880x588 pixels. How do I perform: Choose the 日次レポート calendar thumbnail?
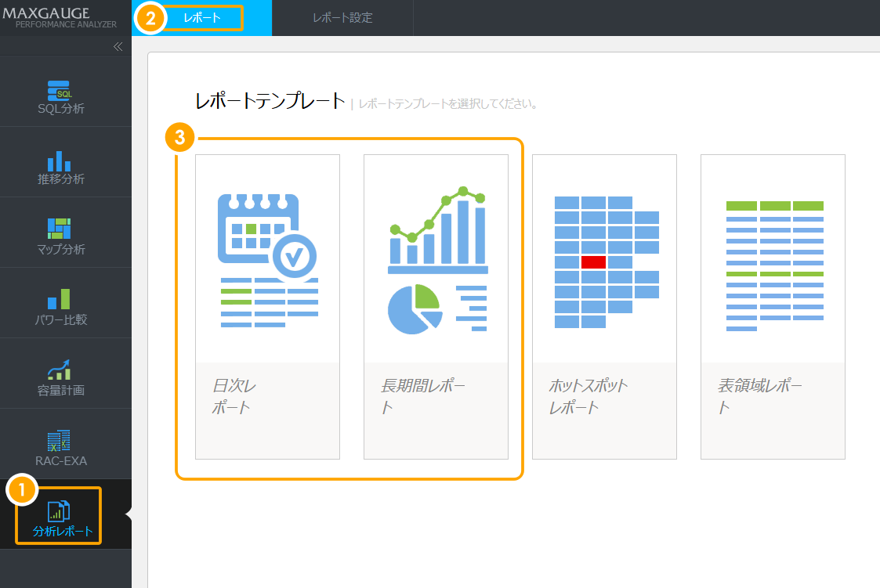[267, 258]
